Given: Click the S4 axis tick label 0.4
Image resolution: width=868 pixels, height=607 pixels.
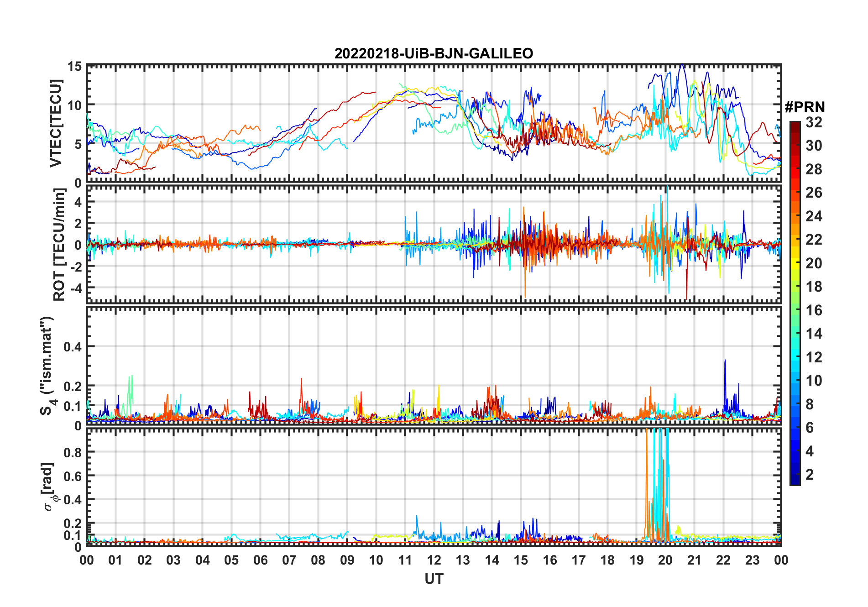Looking at the screenshot, I should pos(72,346).
